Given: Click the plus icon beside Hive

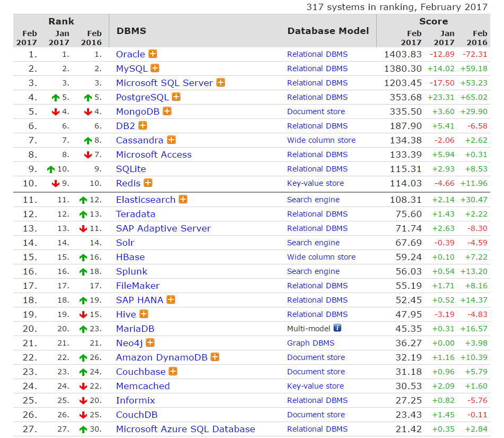Looking at the screenshot, I should [144, 314].
